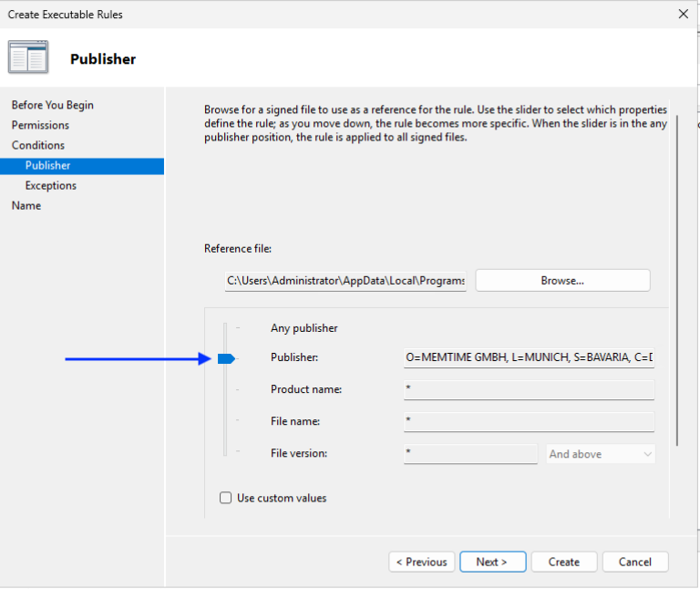The height and width of the screenshot is (589, 700).
Task: Click the Any publisher label
Action: [x=304, y=328]
